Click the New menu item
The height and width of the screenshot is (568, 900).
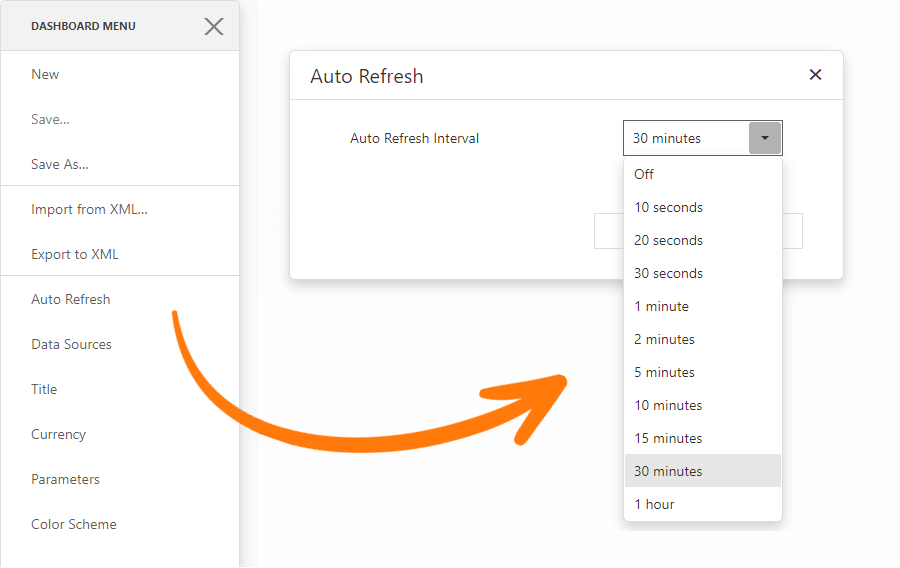coord(45,74)
